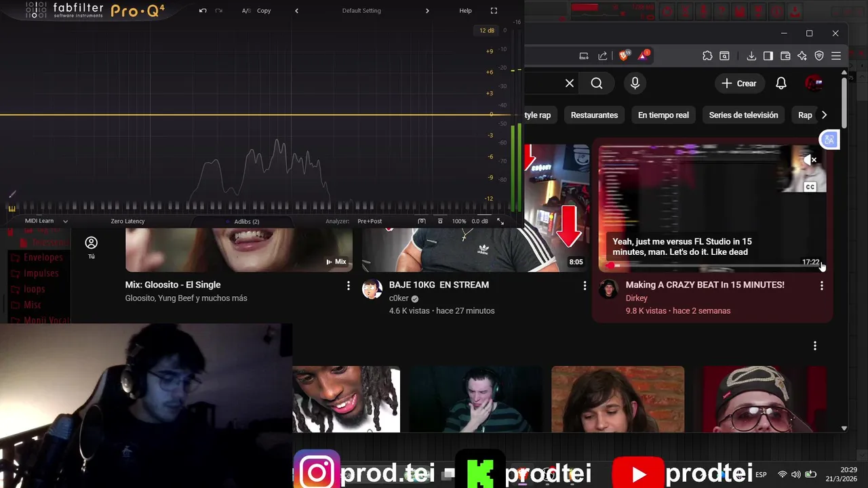Open the browser extensions puzzle icon

(707, 56)
